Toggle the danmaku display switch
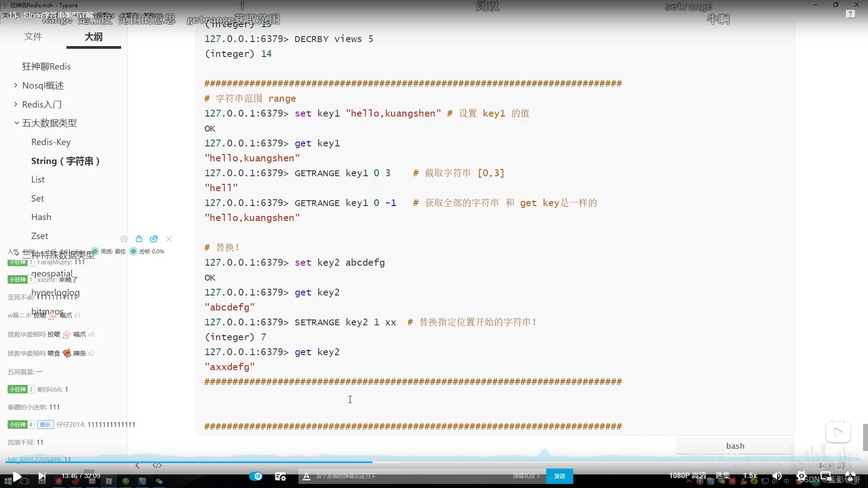 [256, 476]
